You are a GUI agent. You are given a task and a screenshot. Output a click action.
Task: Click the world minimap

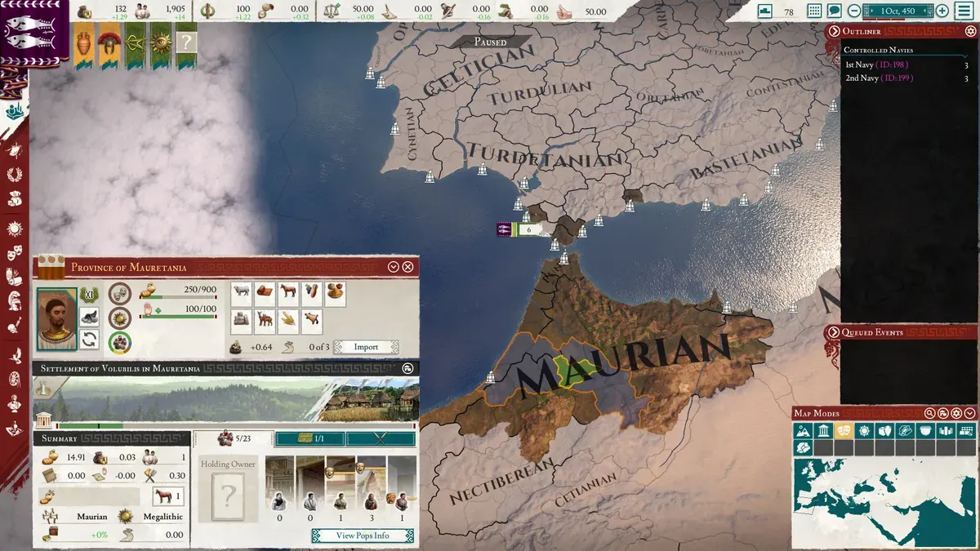pyautogui.click(x=884, y=504)
